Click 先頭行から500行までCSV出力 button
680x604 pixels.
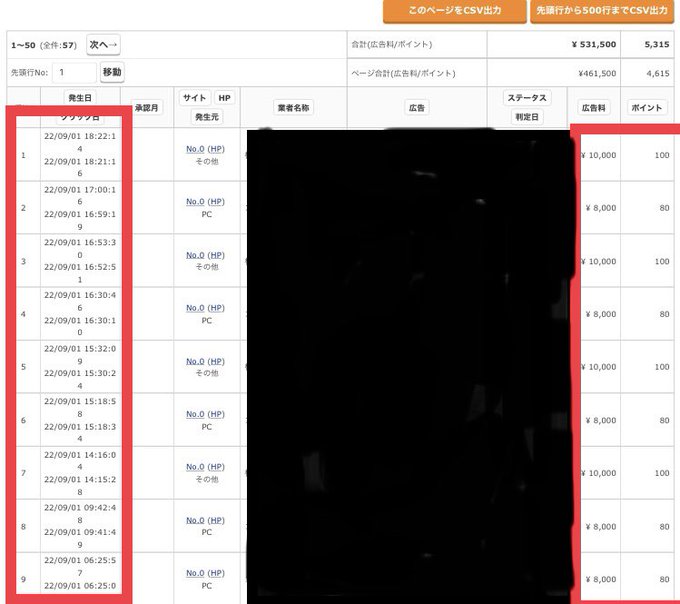click(602, 10)
